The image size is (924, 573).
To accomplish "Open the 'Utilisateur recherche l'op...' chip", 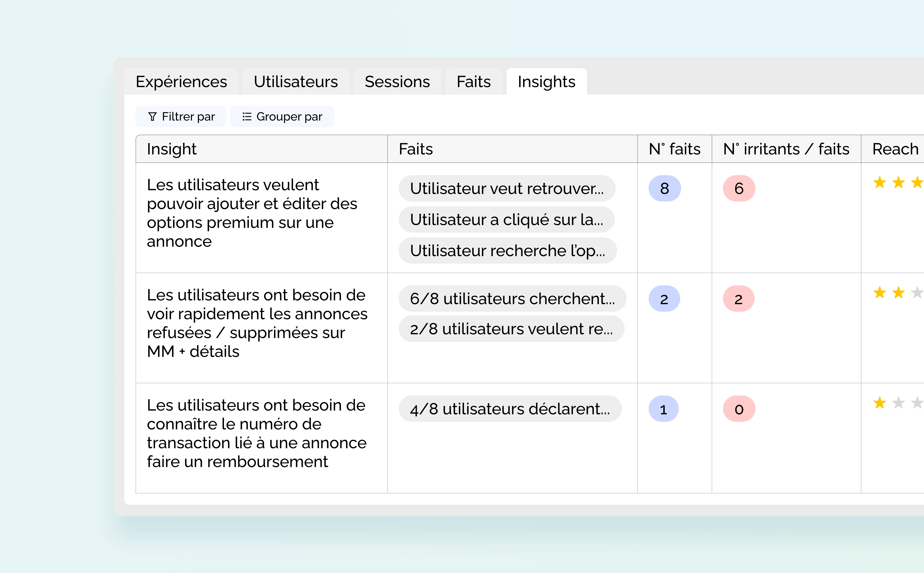I will pos(508,250).
